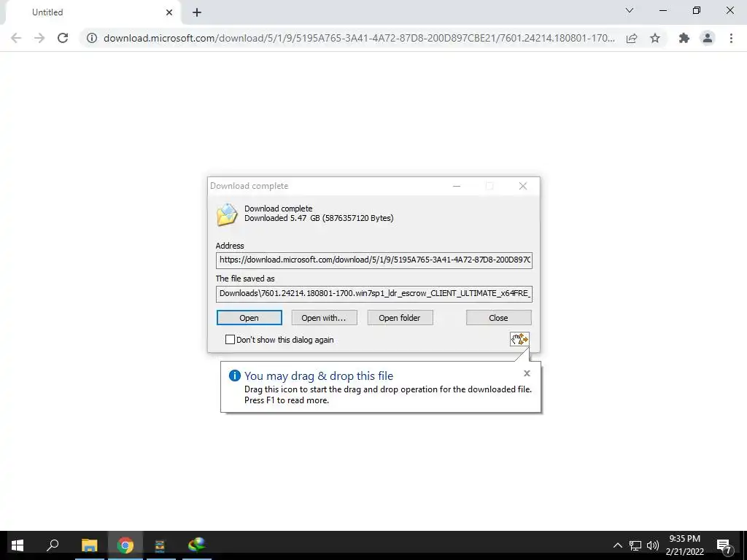Go forward in Chrome
The image size is (747, 560).
39,38
